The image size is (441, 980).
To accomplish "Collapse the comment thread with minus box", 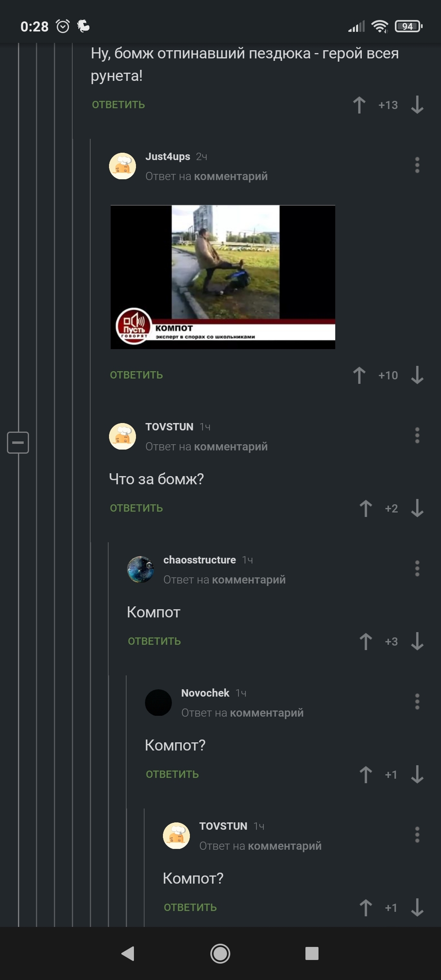I will point(18,443).
